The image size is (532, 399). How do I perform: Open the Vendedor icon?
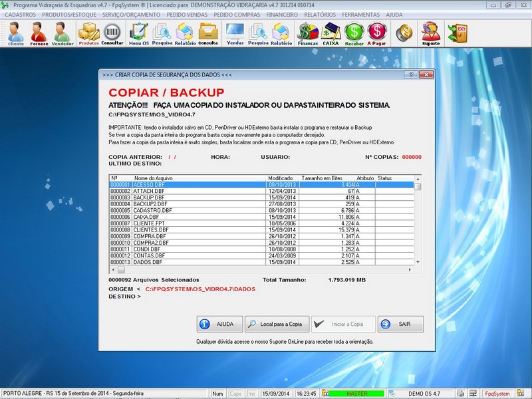(x=63, y=33)
